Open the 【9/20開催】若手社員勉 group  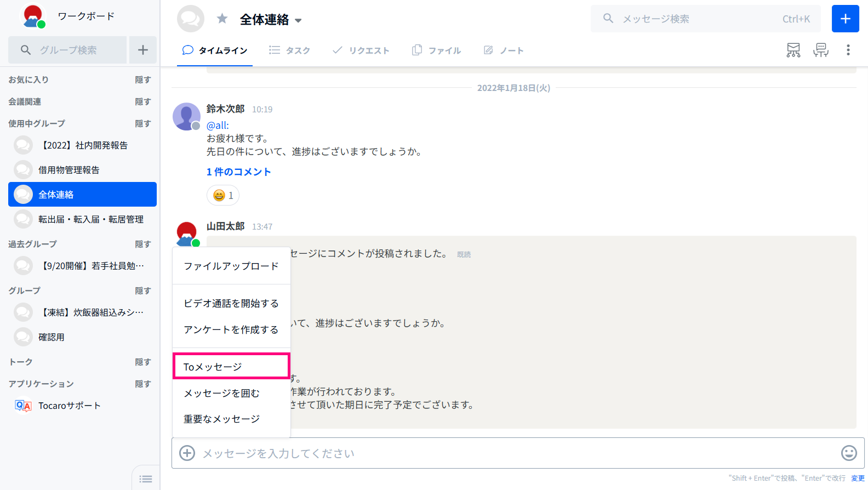click(x=82, y=266)
